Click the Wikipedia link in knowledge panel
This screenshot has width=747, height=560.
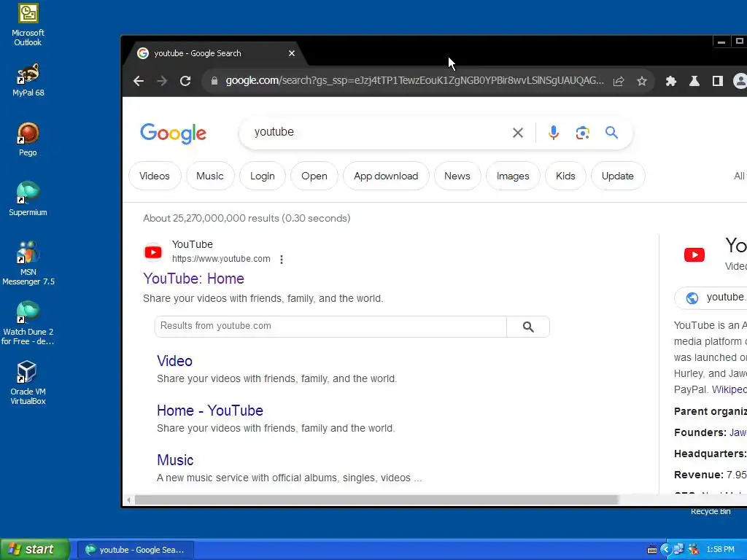[x=729, y=389]
